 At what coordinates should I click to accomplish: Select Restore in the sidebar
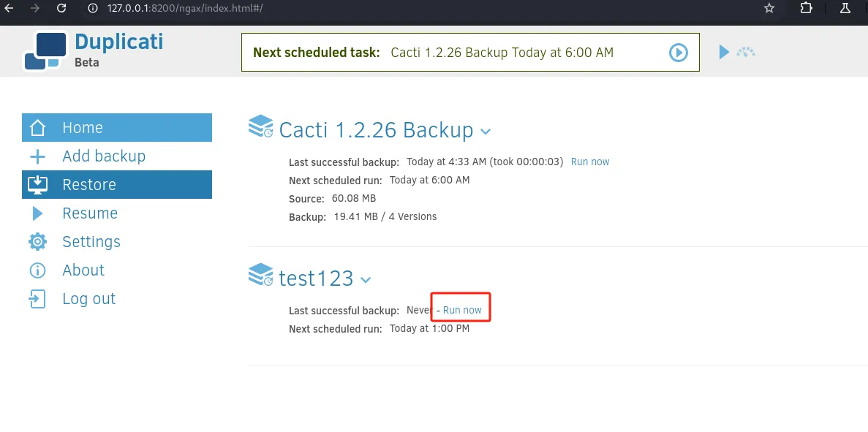(x=117, y=185)
